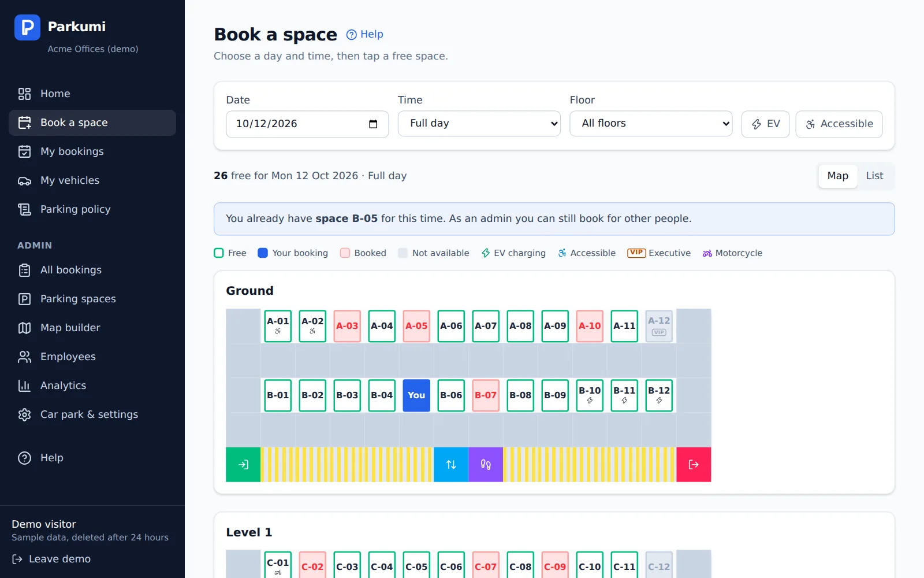Image resolution: width=924 pixels, height=578 pixels.
Task: Click the blue elevator arrows tile
Action: [x=451, y=465]
